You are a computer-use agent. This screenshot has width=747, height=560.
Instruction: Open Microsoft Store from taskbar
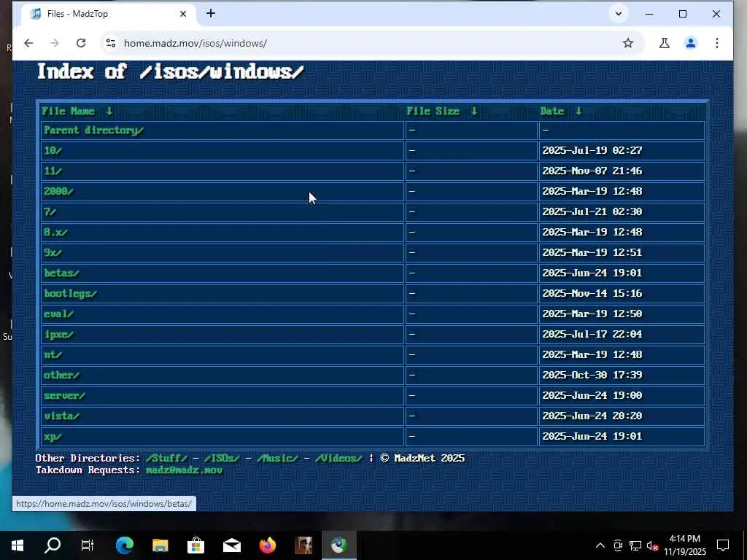click(196, 545)
